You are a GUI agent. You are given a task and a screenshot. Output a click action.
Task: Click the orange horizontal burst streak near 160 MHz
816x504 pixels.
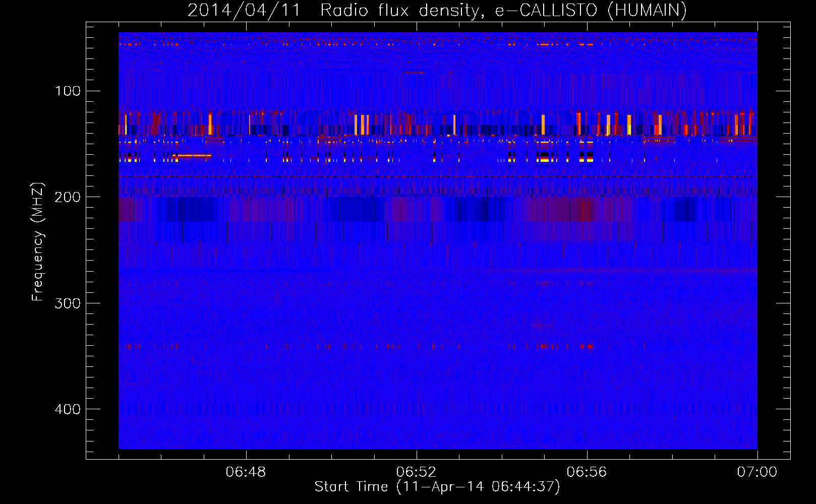click(192, 156)
